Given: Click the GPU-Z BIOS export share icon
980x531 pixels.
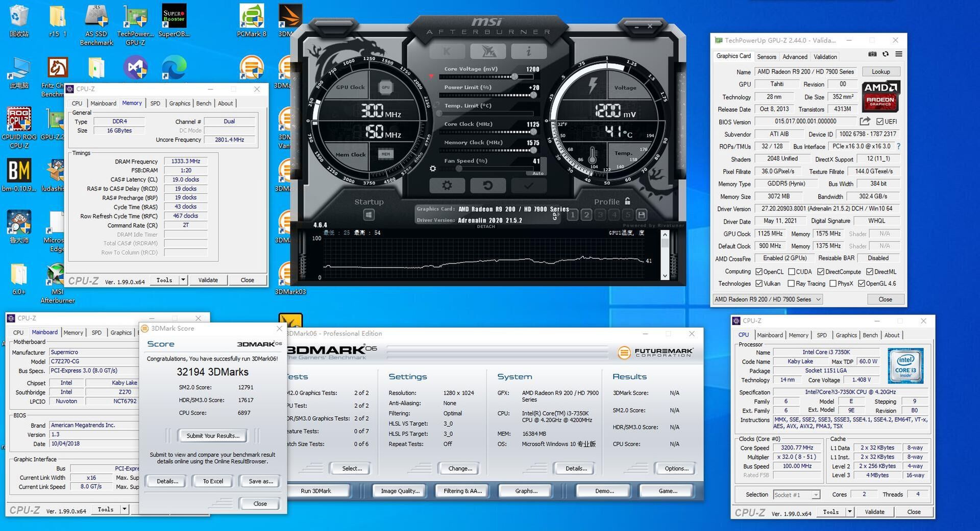Looking at the screenshot, I should 865,122.
